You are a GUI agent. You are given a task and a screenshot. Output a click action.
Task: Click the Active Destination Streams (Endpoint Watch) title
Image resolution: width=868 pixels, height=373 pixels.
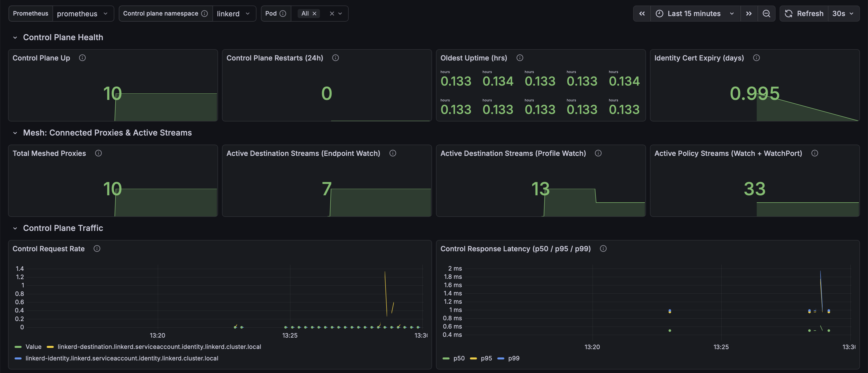(303, 153)
